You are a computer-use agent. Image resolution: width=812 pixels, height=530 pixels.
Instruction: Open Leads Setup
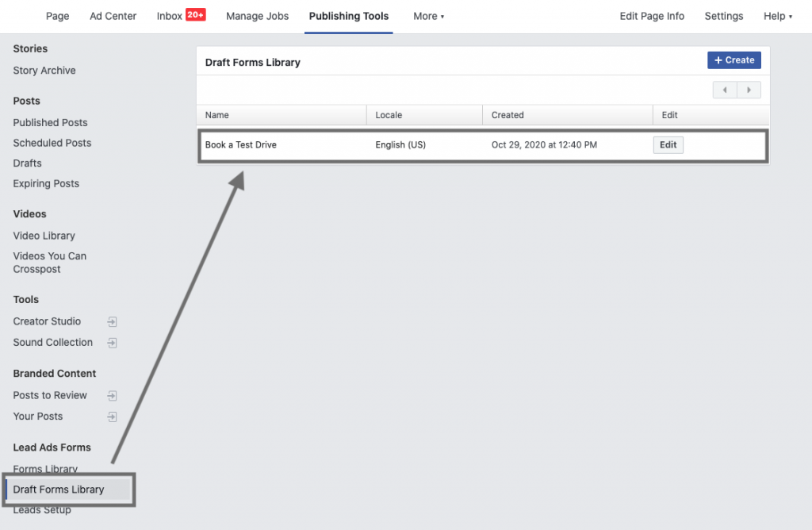pos(42,510)
